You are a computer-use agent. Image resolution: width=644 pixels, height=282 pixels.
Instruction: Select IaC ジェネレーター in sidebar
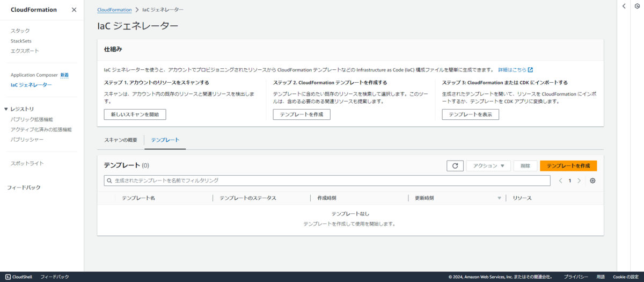pyautogui.click(x=31, y=85)
